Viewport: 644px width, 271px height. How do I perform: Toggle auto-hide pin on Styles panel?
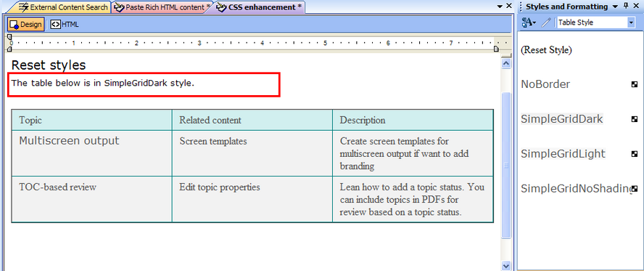point(626,6)
